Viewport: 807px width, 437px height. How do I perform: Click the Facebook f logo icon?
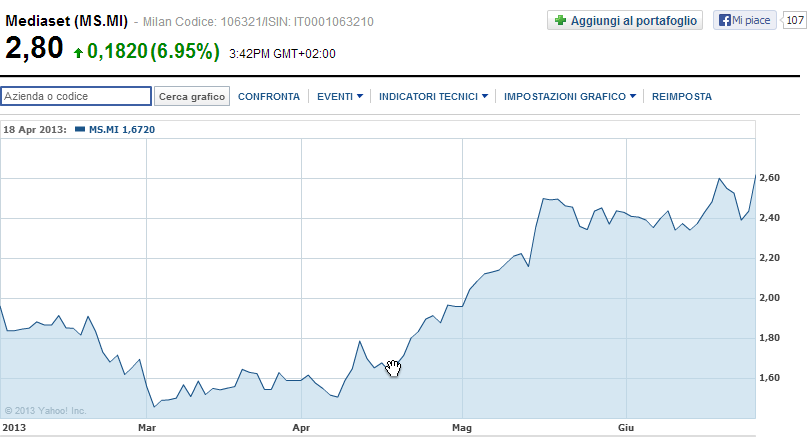pyautogui.click(x=724, y=20)
